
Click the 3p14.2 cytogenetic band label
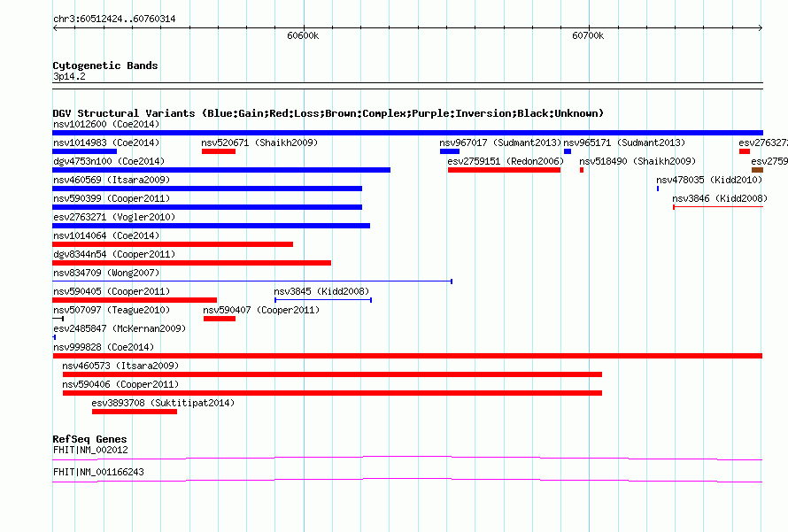tap(69, 76)
